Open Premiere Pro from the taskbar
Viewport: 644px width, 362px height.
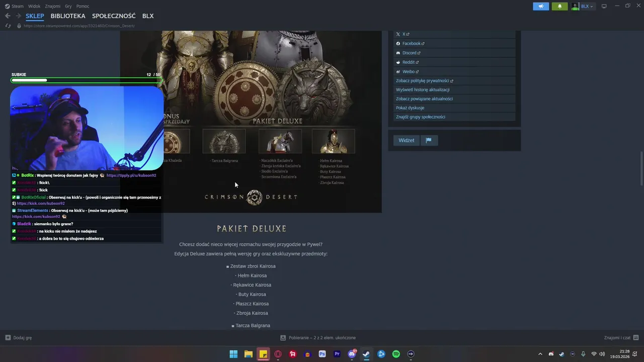(337, 354)
